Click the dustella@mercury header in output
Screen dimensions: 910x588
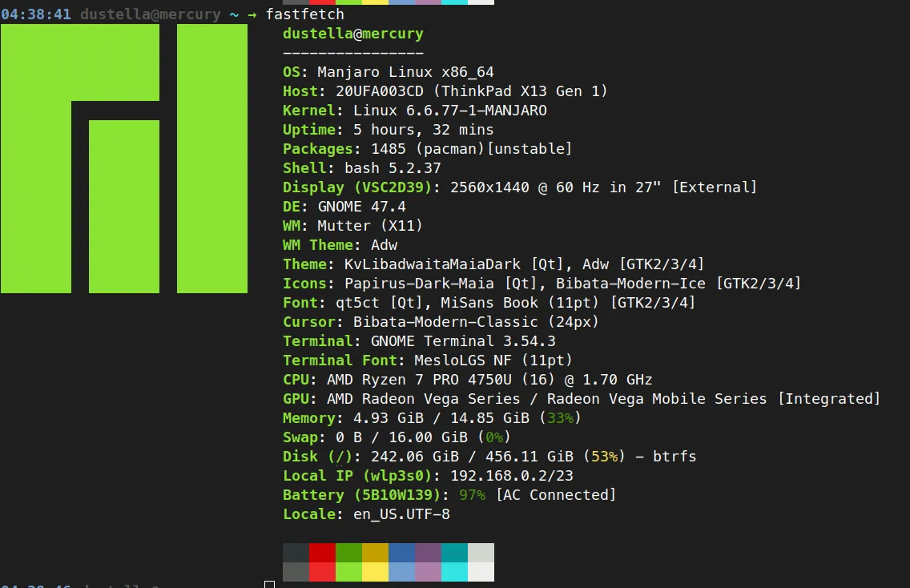353,34
